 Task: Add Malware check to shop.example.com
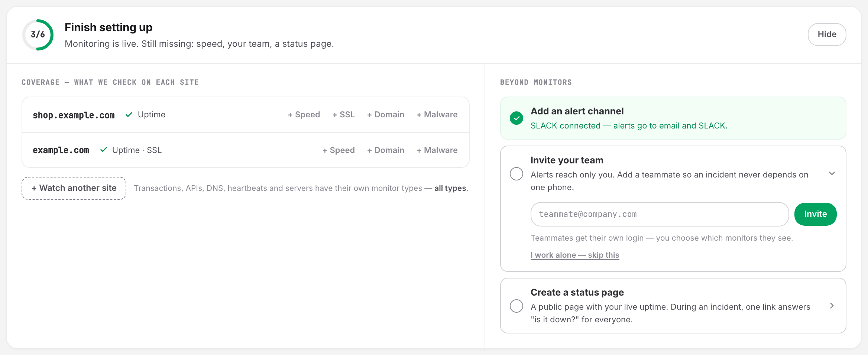437,115
